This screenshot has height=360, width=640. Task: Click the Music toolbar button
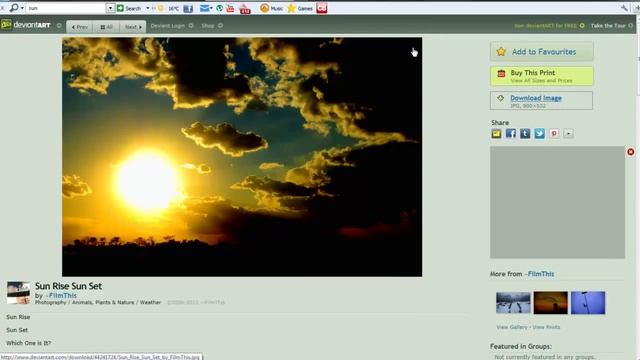pyautogui.click(x=271, y=8)
